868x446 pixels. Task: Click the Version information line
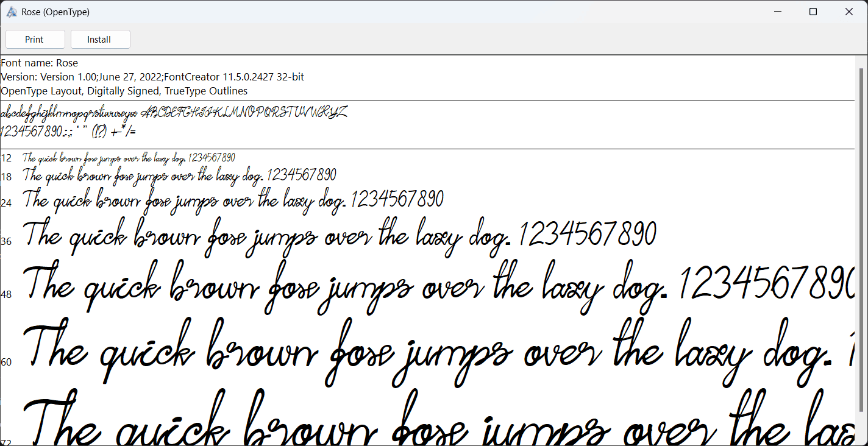152,77
